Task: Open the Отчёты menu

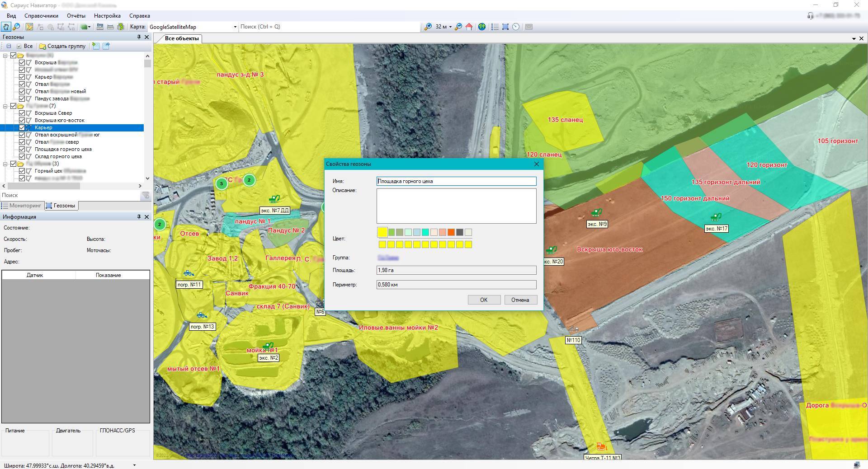Action: pyautogui.click(x=76, y=16)
